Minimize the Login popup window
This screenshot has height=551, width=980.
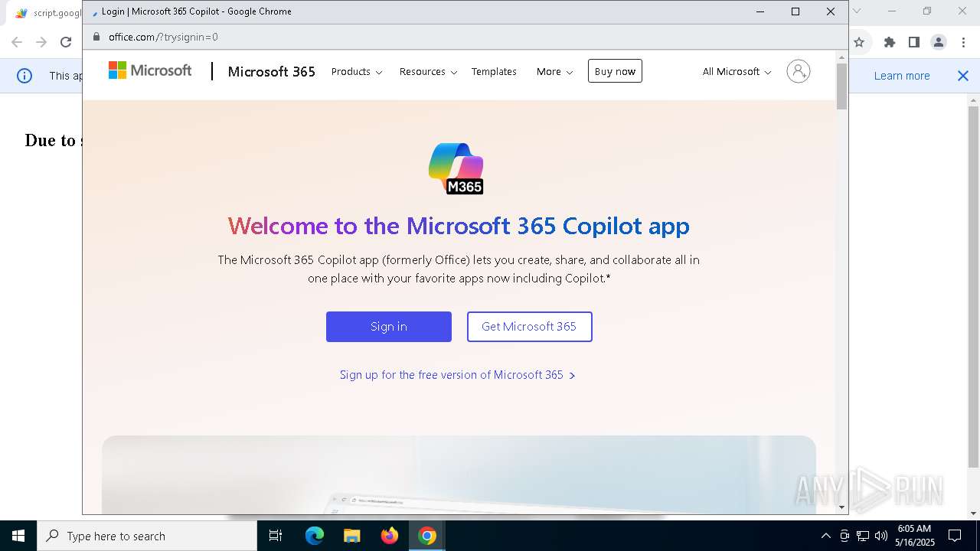pyautogui.click(x=760, y=11)
